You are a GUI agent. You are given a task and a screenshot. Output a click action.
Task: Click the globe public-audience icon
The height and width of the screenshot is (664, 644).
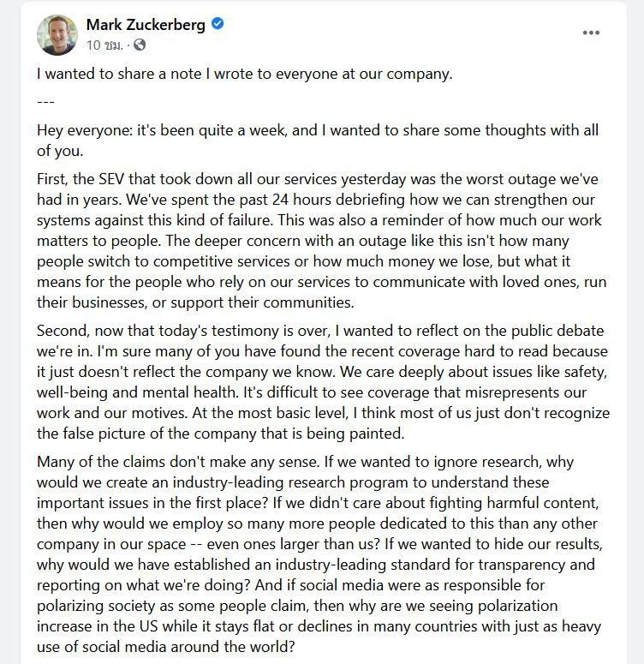coord(140,45)
